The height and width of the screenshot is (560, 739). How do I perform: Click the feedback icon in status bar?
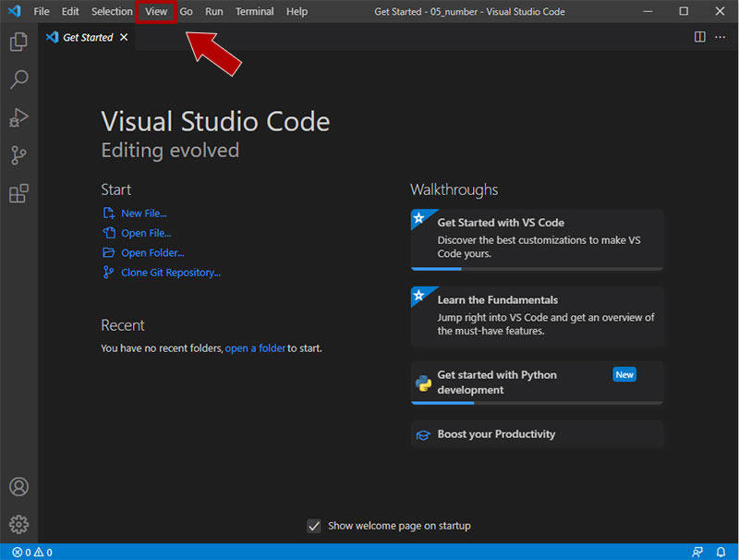click(x=697, y=552)
